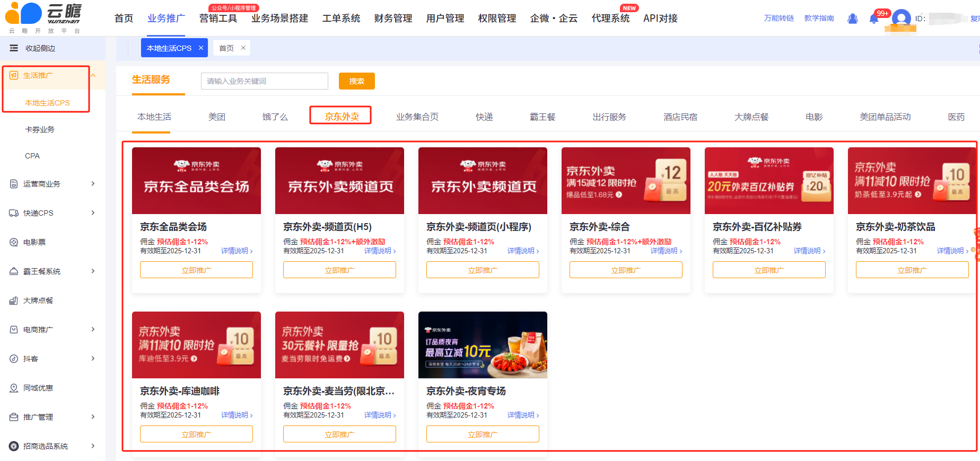The height and width of the screenshot is (461, 980).
Task: Expand the 抖客 sidebar menu
Action: pos(93,359)
